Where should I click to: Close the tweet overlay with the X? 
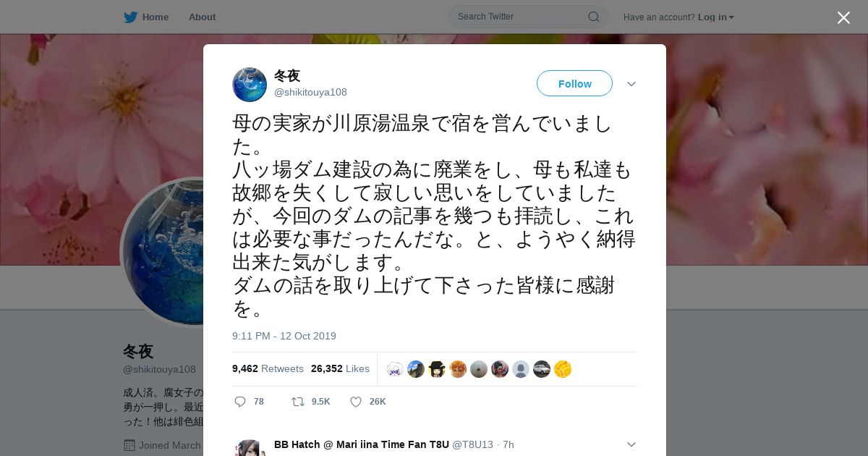point(843,17)
